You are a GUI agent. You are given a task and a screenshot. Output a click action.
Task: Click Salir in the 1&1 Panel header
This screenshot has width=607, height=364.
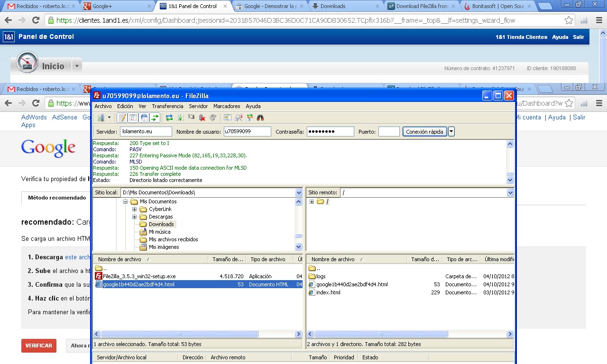pyautogui.click(x=579, y=37)
